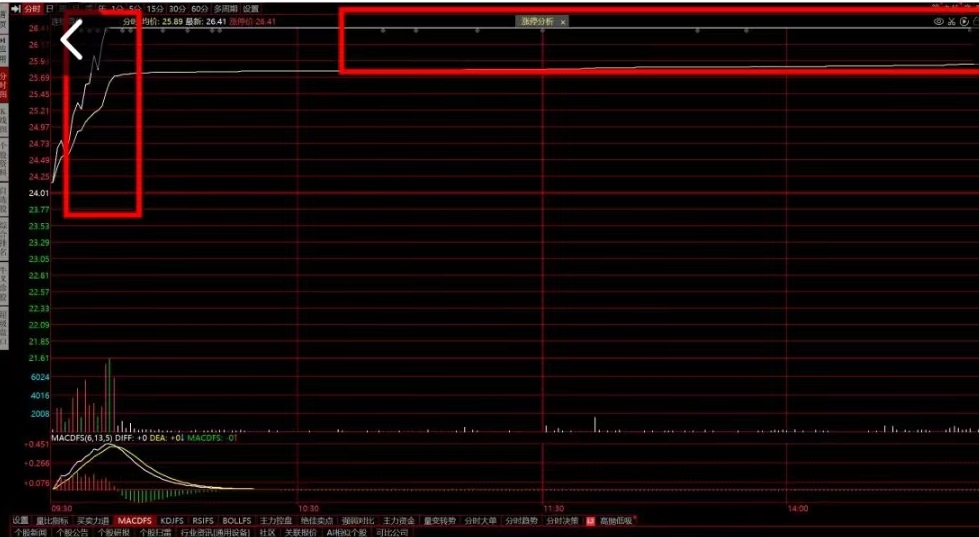Click the red 高抛低吸 icon
The image size is (979, 537).
click(x=590, y=520)
